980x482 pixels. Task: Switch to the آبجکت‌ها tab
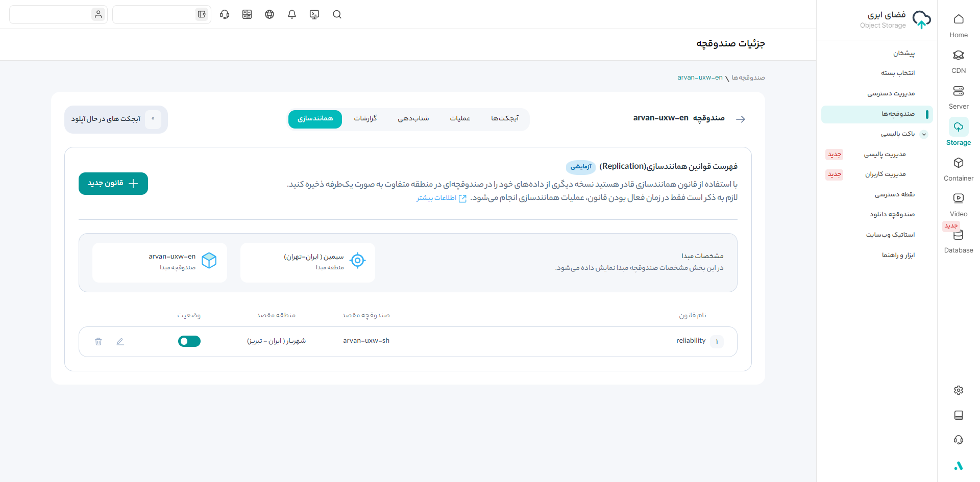click(504, 118)
